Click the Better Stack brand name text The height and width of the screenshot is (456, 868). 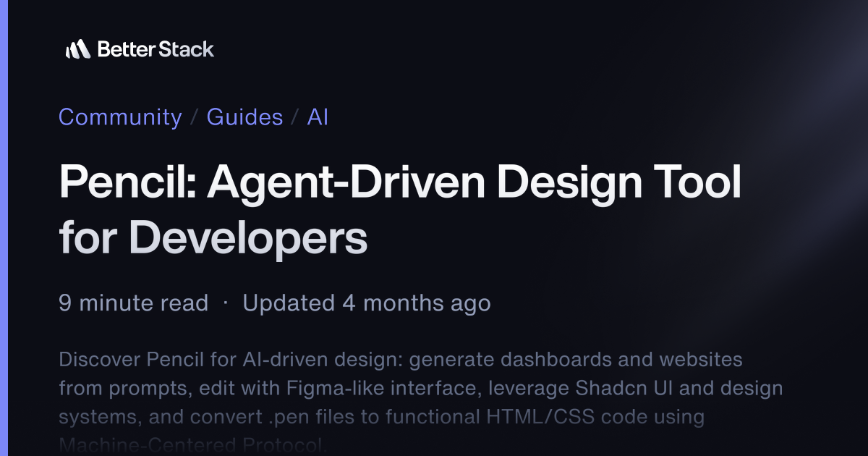[156, 49]
